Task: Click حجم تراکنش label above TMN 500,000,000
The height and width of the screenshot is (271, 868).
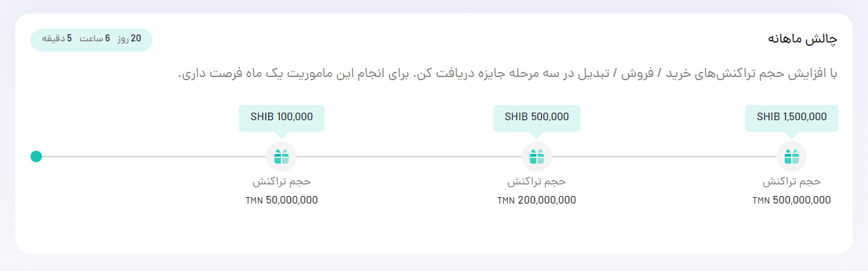Action: click(792, 181)
